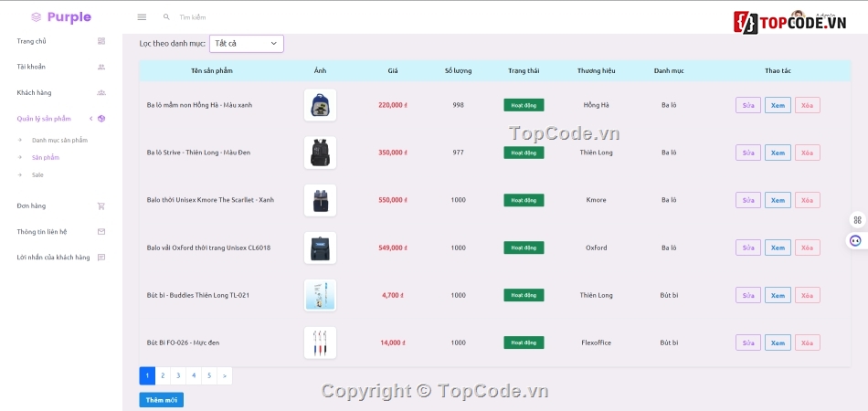868x411 pixels.
Task: Click the search magnifier icon
Action: (x=166, y=17)
